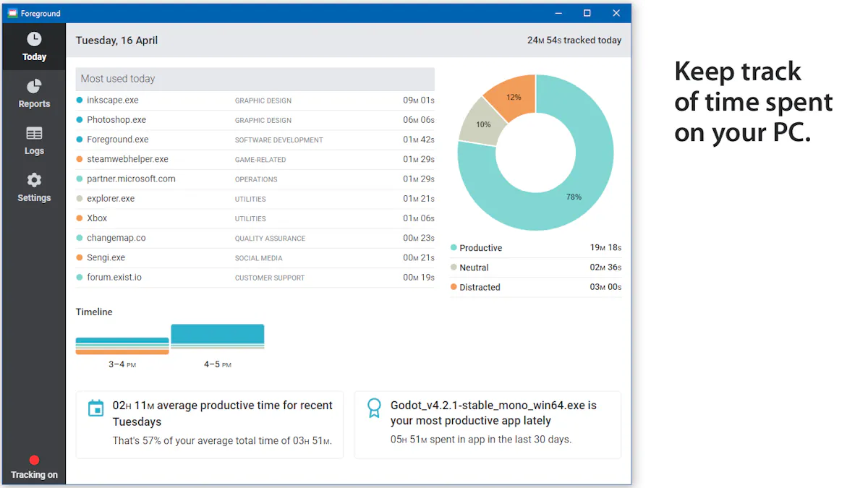Click the "Keep track of time spent" headline
The width and height of the screenshot is (868, 488).
tap(754, 102)
